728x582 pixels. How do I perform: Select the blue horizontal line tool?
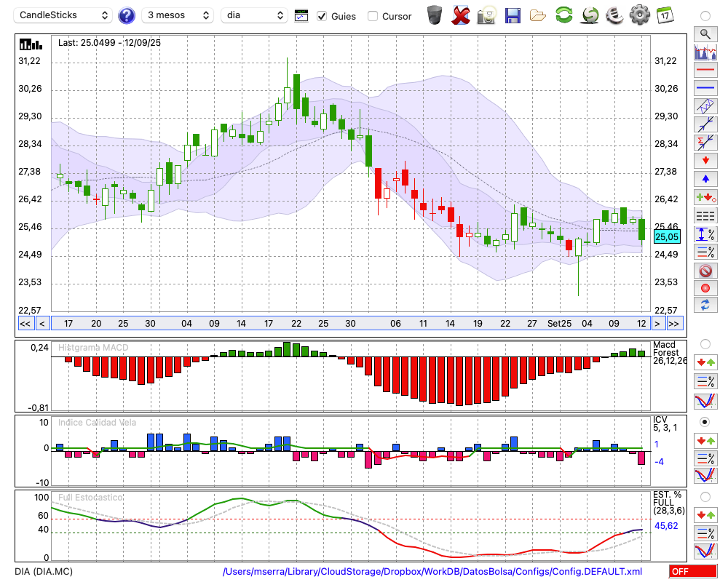point(705,88)
